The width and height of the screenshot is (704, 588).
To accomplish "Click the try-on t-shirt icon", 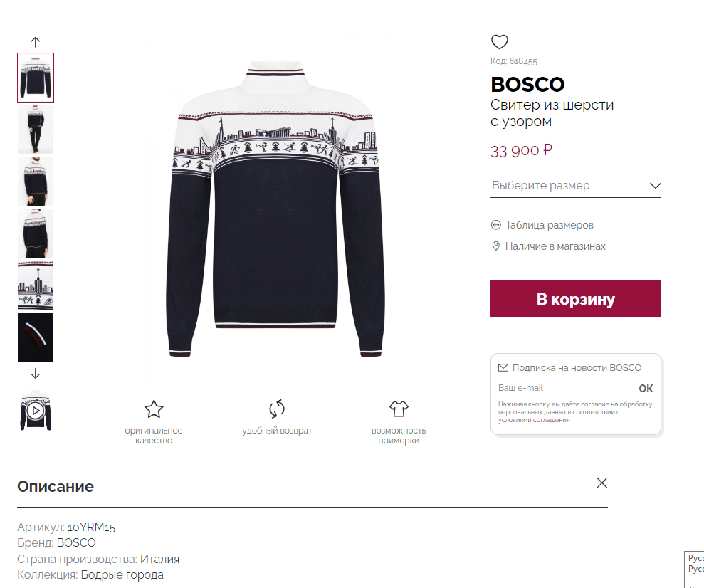I will [x=399, y=409].
